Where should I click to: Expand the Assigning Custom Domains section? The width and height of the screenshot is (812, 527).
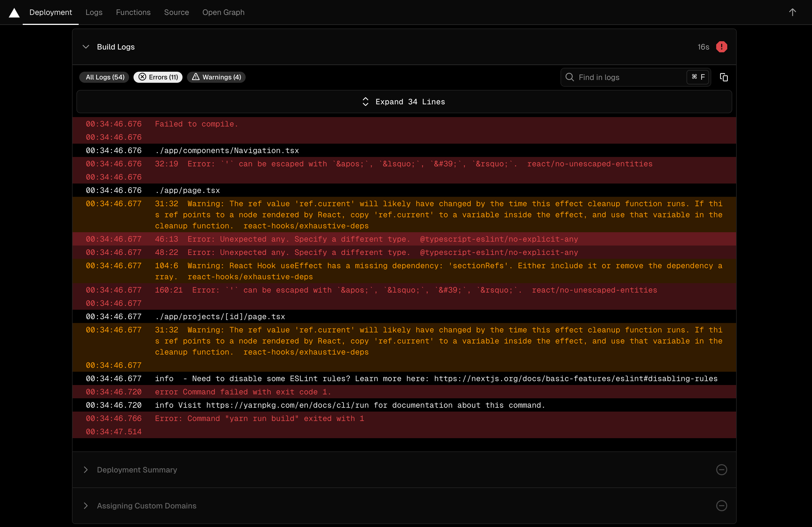(x=146, y=505)
